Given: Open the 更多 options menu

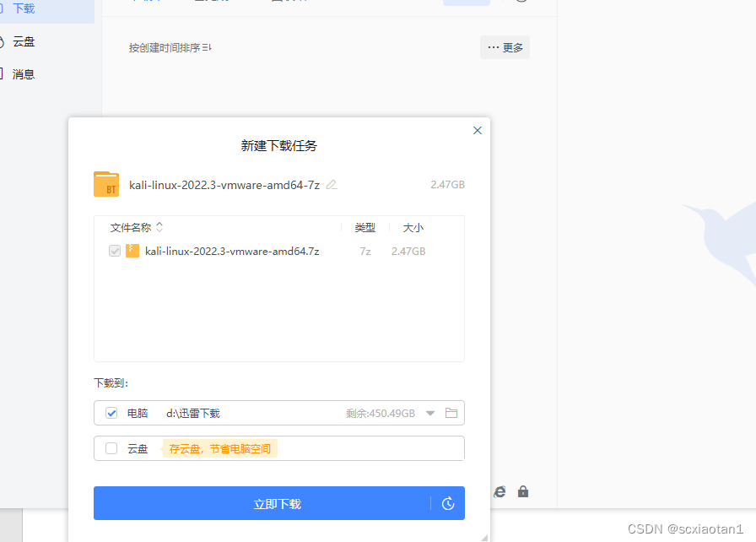Looking at the screenshot, I should click(505, 47).
